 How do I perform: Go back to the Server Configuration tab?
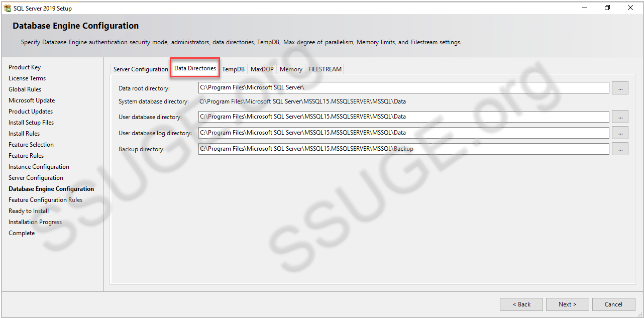tap(140, 69)
